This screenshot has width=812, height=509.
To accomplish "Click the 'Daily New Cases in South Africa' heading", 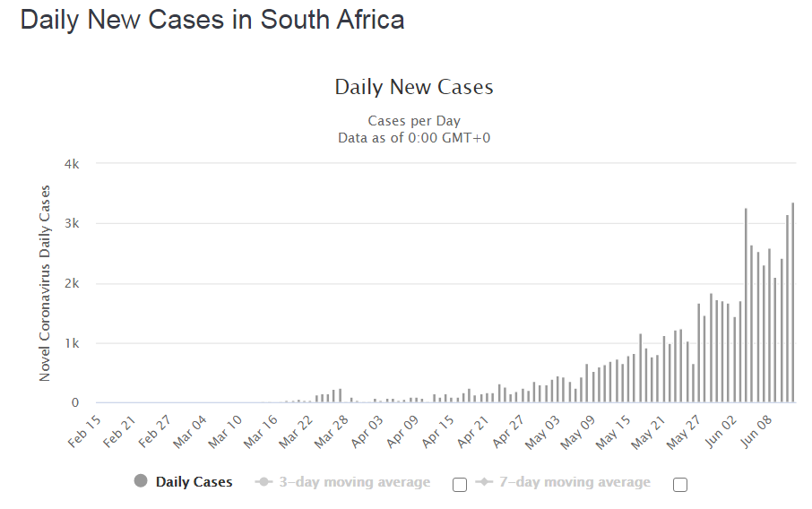I will point(212,20).
